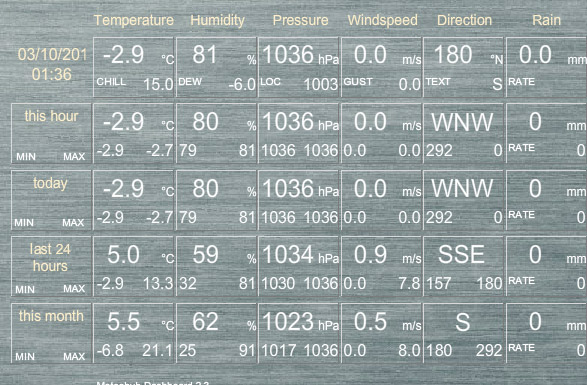This screenshot has width=587, height=385.
Task: Click the Windspeed column header
Action: [x=383, y=21]
